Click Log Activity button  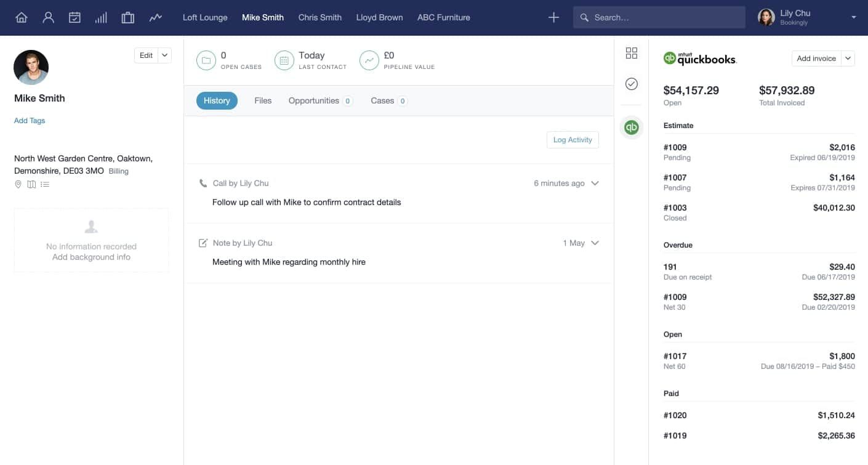[573, 140]
